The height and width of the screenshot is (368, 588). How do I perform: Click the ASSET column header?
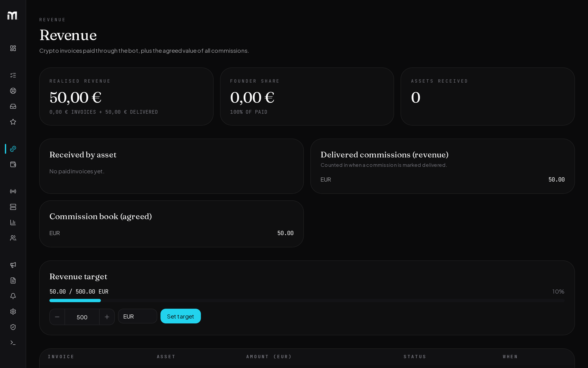tap(166, 357)
